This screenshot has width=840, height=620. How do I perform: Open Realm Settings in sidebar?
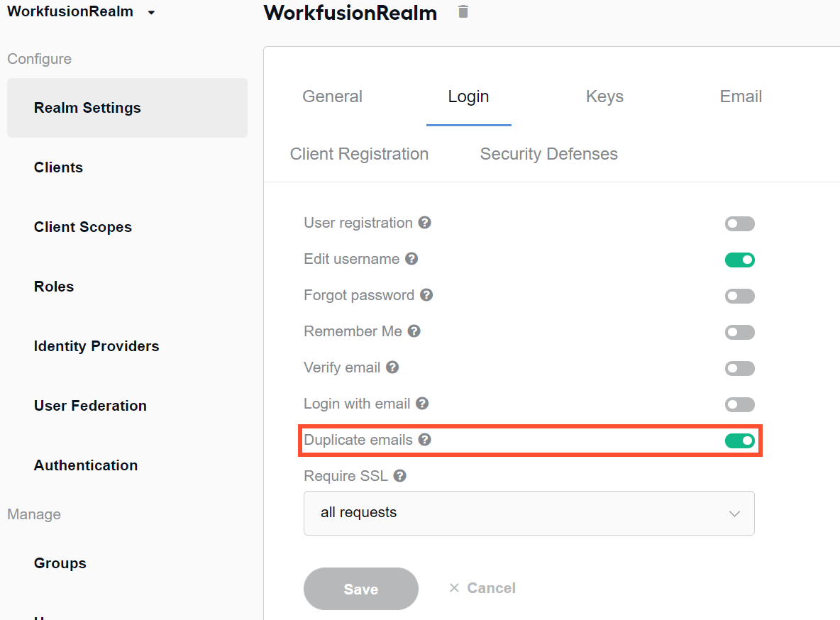[128, 108]
